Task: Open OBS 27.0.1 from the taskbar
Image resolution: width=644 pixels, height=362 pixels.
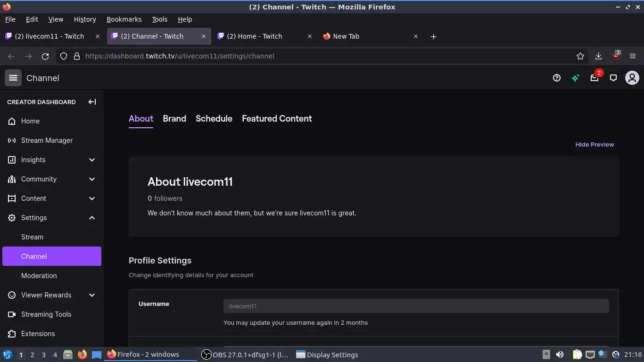Action: pyautogui.click(x=245, y=354)
